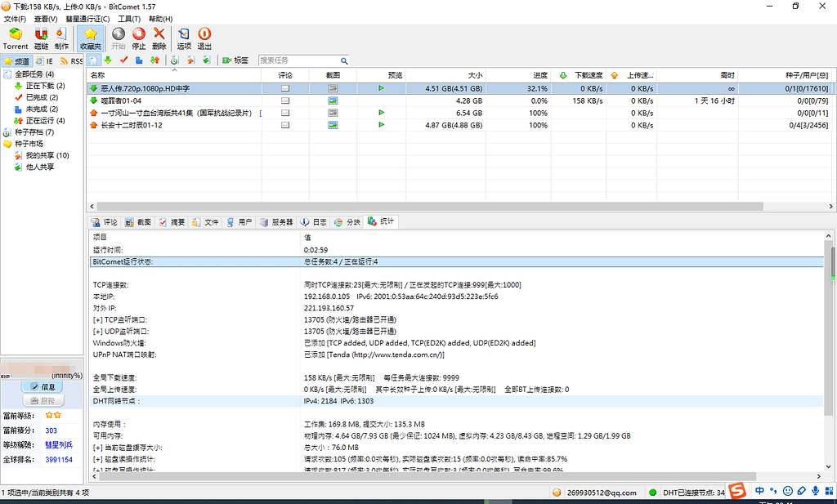Click the others' shares filter icon
The image size is (837, 504).
206,60
